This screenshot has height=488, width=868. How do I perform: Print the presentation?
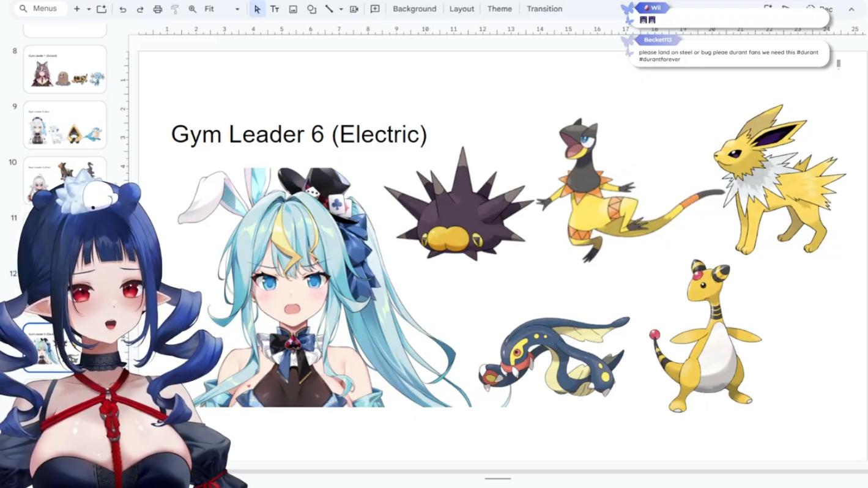[158, 9]
